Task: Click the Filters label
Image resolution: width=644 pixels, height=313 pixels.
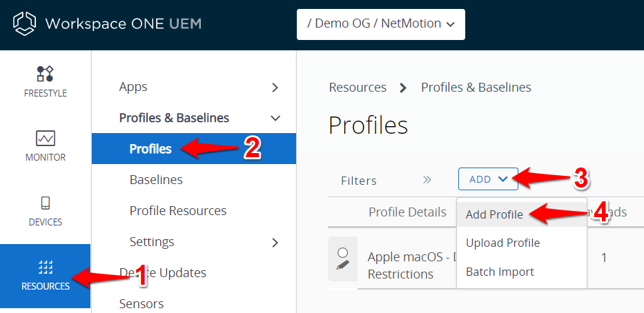Action: pyautogui.click(x=358, y=181)
